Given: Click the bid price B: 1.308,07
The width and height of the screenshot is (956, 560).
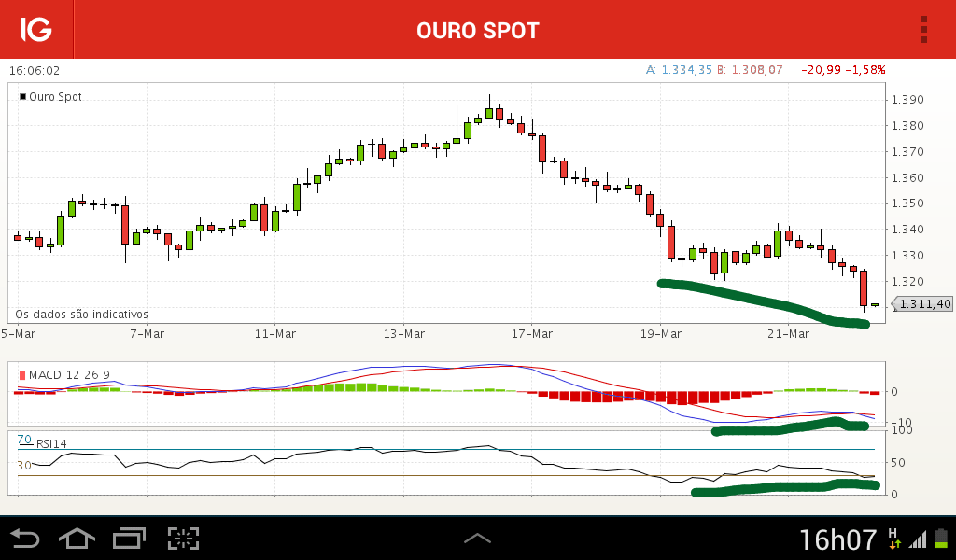Looking at the screenshot, I should click(x=750, y=70).
